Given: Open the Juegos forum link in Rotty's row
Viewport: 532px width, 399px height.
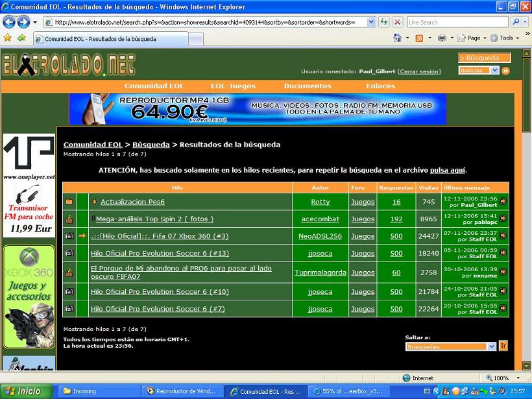Looking at the screenshot, I should coord(363,202).
